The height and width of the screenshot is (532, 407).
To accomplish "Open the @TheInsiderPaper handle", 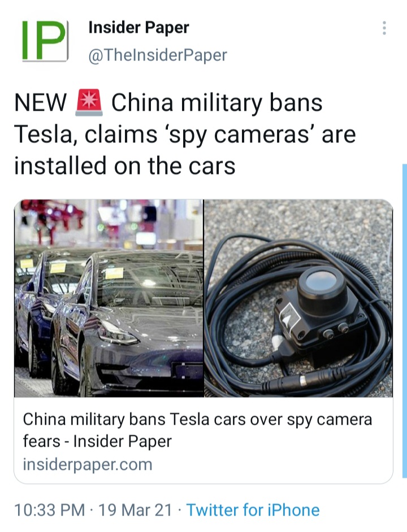I will click(x=158, y=55).
